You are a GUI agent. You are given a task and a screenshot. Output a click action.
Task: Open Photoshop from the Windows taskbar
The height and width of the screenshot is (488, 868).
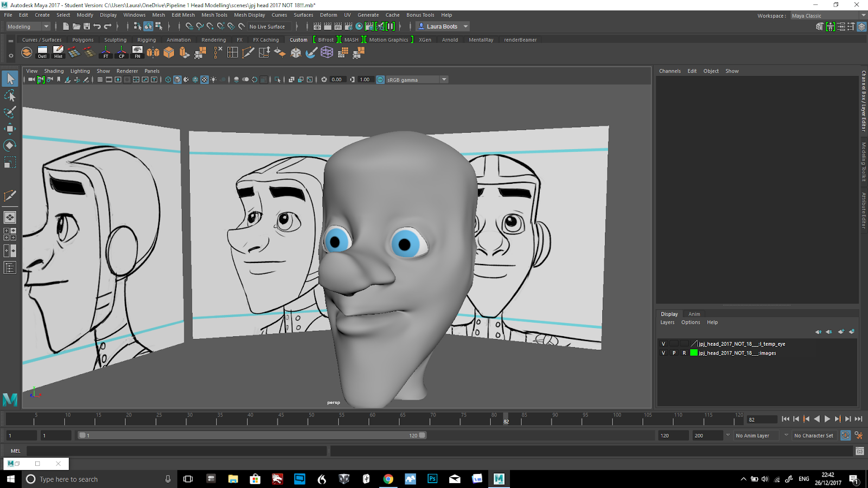(x=432, y=479)
